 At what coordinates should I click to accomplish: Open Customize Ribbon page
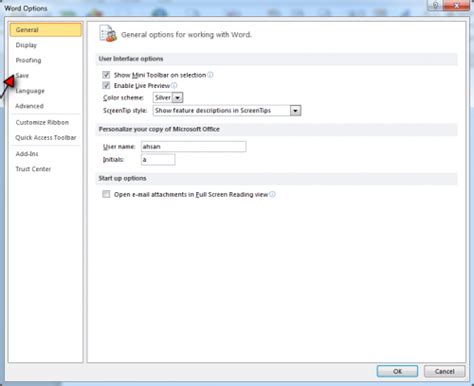tap(42, 122)
